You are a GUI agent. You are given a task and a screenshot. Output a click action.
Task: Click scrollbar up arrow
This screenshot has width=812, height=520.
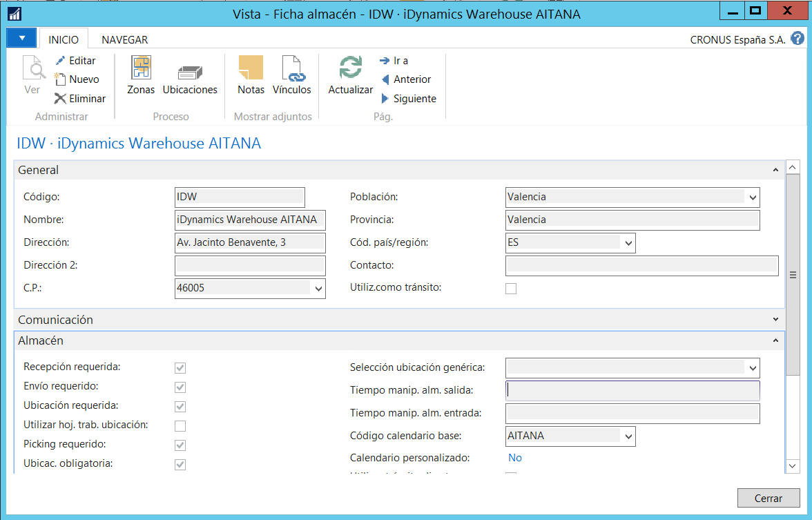793,167
